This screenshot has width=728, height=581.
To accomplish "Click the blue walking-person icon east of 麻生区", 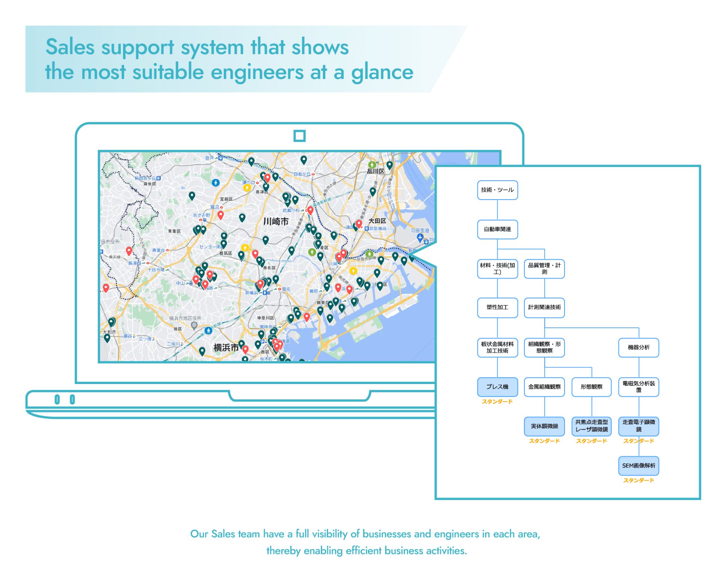I will point(215,183).
